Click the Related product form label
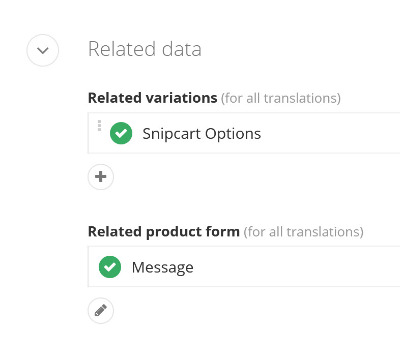Screen dimensions: 400x360 tap(164, 231)
